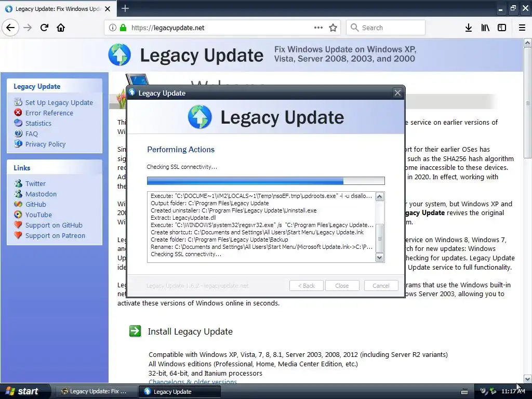This screenshot has width=532, height=399.
Task: Click the Statistics sidebar icon
Action: (x=18, y=123)
